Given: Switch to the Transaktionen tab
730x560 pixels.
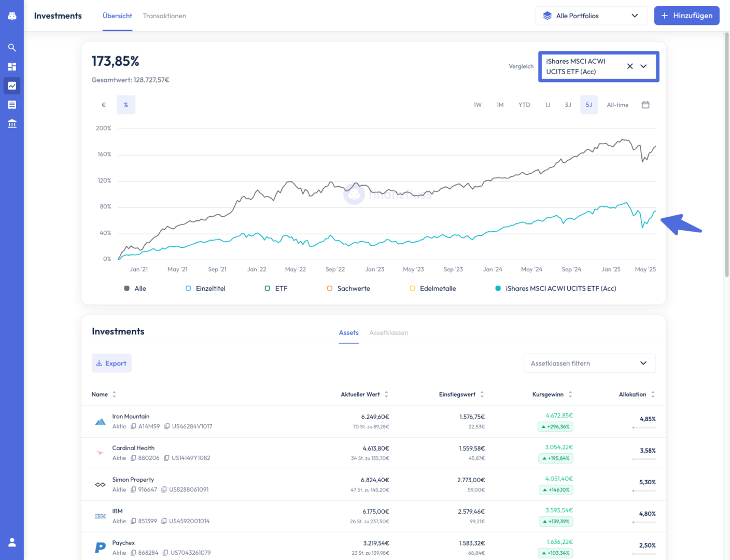Looking at the screenshot, I should (164, 16).
